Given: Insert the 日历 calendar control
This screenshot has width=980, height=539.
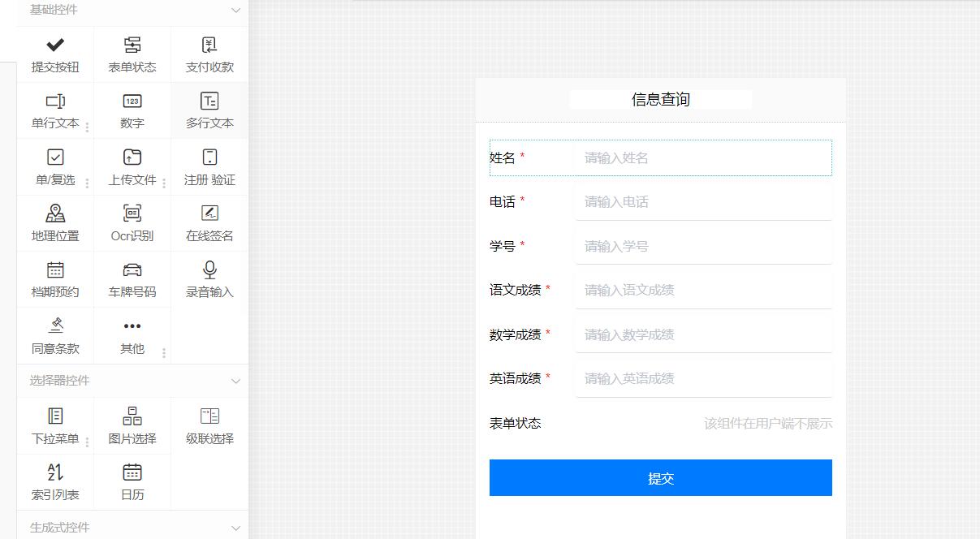Looking at the screenshot, I should point(132,482).
